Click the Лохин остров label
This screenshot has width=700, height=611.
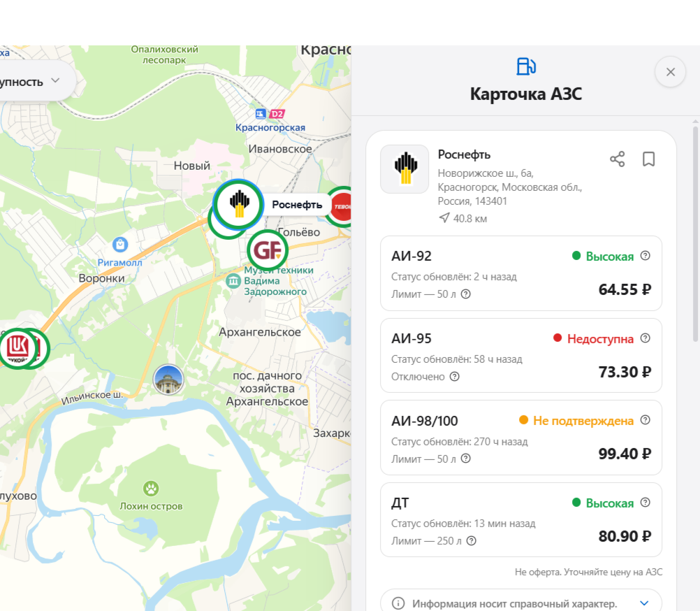[151, 506]
